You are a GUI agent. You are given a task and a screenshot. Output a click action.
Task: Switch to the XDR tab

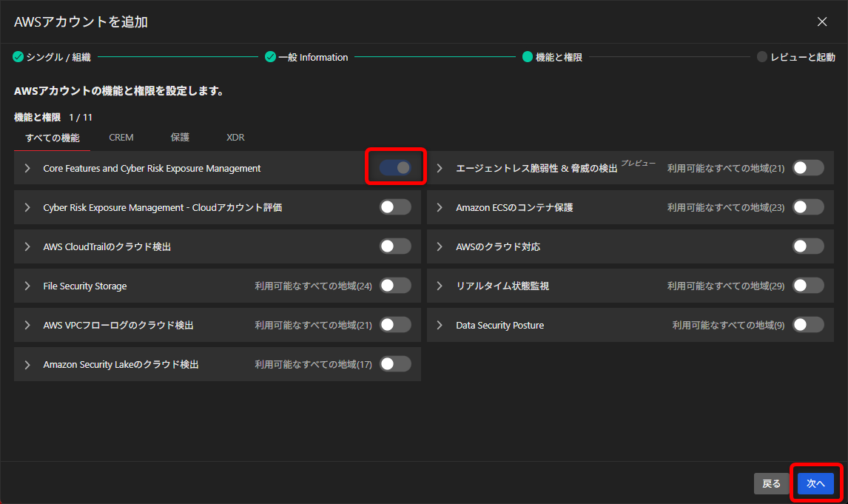[x=235, y=138]
